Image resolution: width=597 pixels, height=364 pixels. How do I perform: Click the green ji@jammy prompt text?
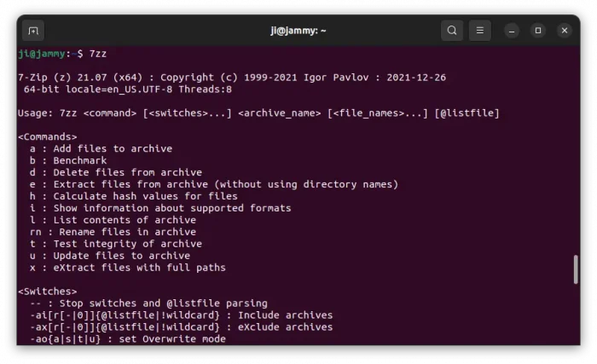point(43,54)
